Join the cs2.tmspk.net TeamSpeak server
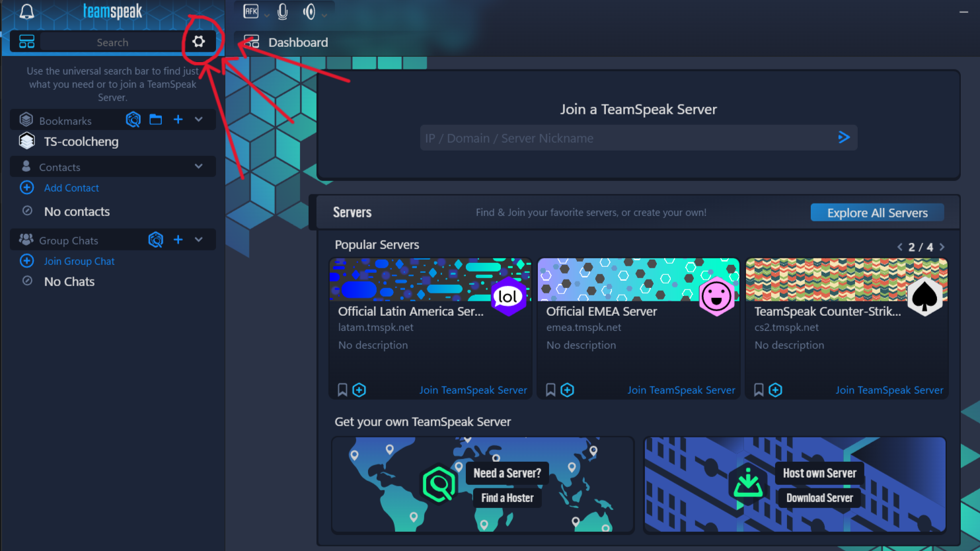The image size is (980, 551). [889, 390]
